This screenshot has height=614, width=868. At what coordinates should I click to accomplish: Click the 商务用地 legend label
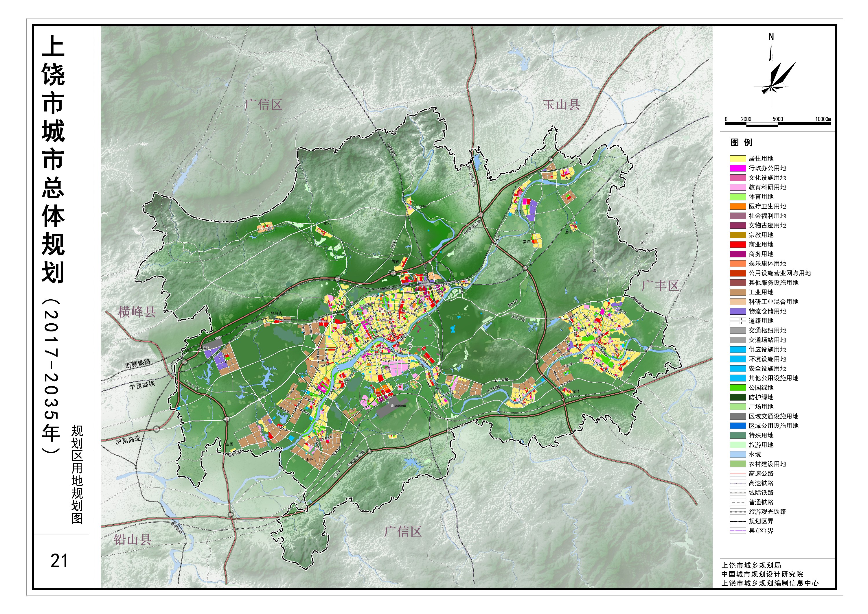761,254
